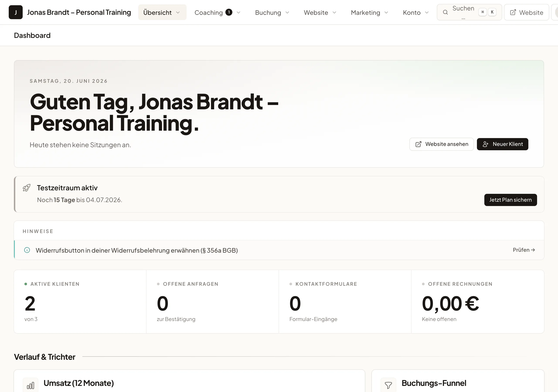The height and width of the screenshot is (392, 558).
Task: Click the ⌘ shortcut key badge in search
Action: click(482, 12)
